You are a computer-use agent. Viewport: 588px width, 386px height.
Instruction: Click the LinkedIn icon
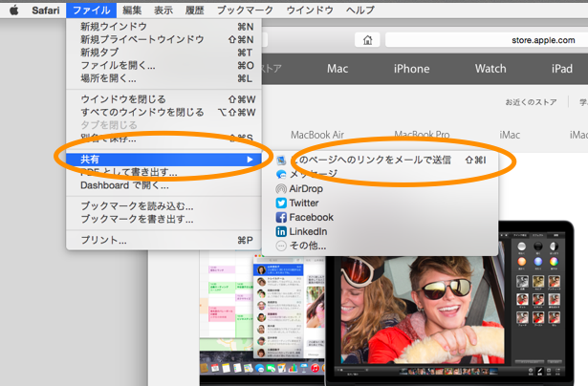point(281,231)
